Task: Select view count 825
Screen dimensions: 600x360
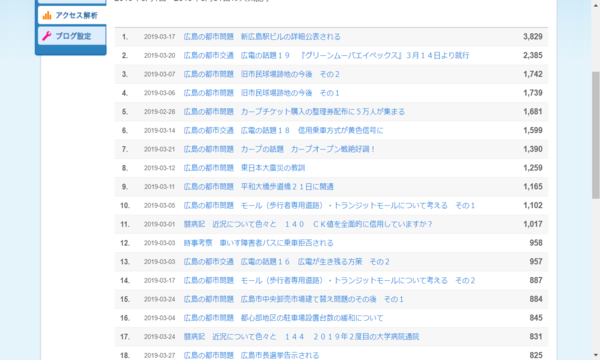Action: [x=536, y=355]
